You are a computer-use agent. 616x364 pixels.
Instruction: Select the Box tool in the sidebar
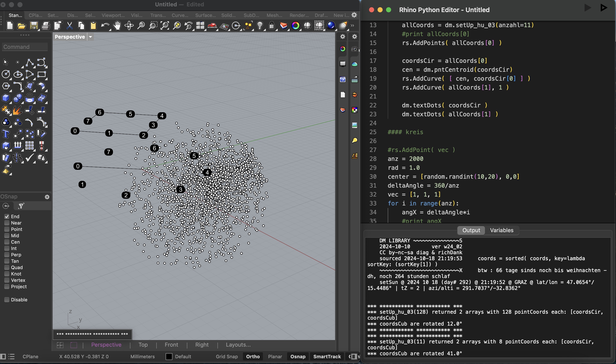(x=6, y=98)
